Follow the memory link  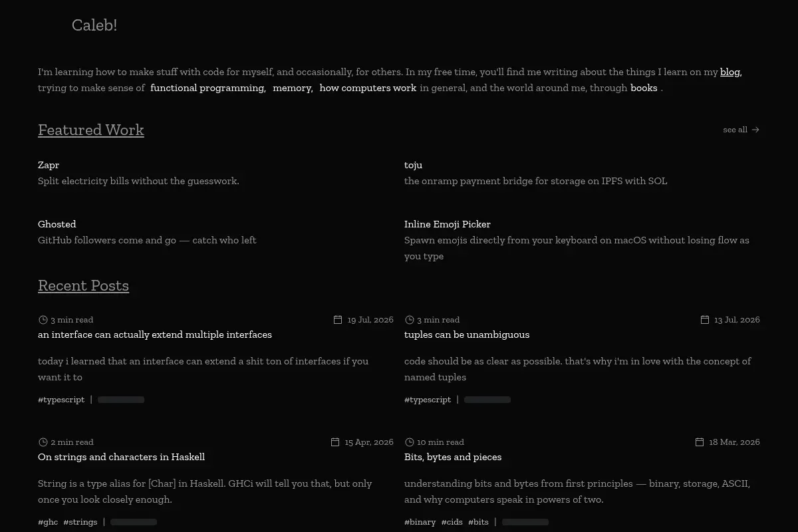(x=291, y=88)
